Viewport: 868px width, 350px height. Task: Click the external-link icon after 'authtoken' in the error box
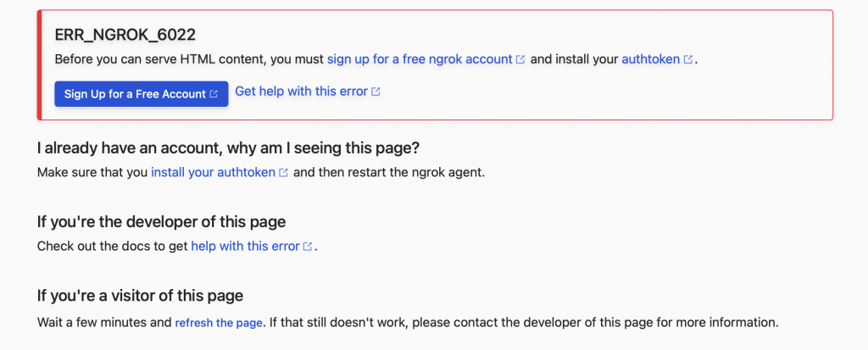688,59
